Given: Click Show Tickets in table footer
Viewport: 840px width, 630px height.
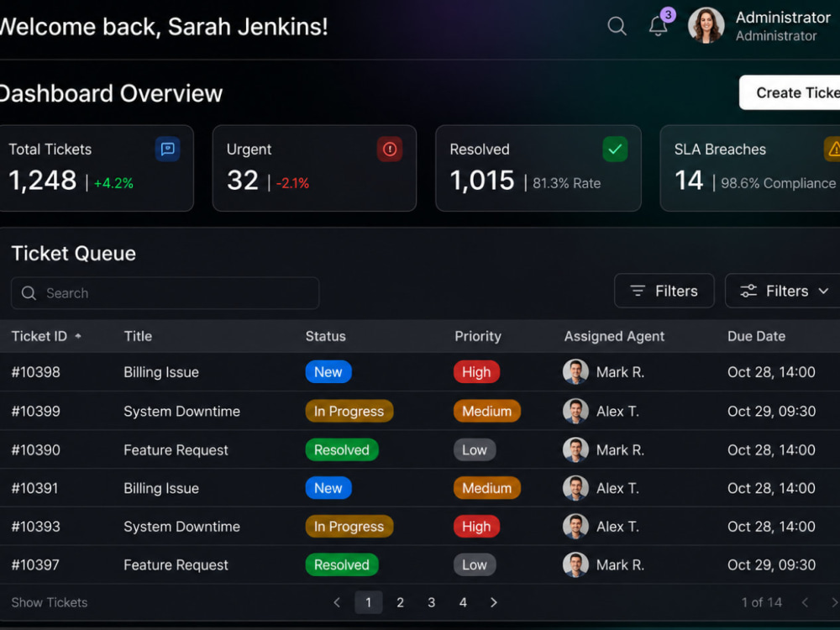Looking at the screenshot, I should point(50,602).
